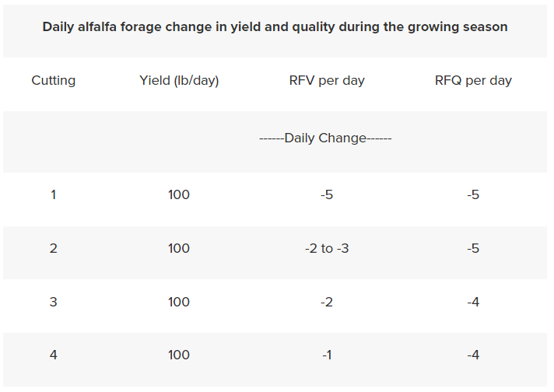Select the "-2 to -3" RFV cell
Image resolution: width=554 pixels, height=392 pixels.
tap(326, 249)
